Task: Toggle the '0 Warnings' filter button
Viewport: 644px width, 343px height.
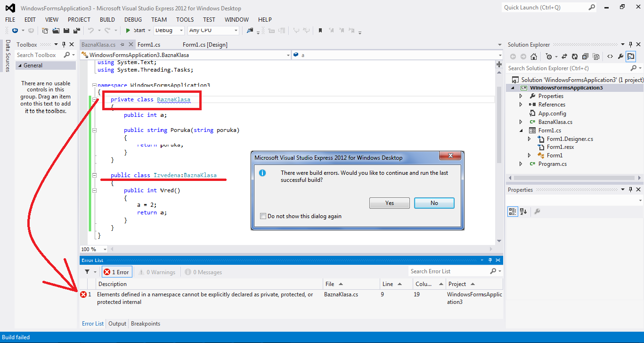Action: point(157,272)
